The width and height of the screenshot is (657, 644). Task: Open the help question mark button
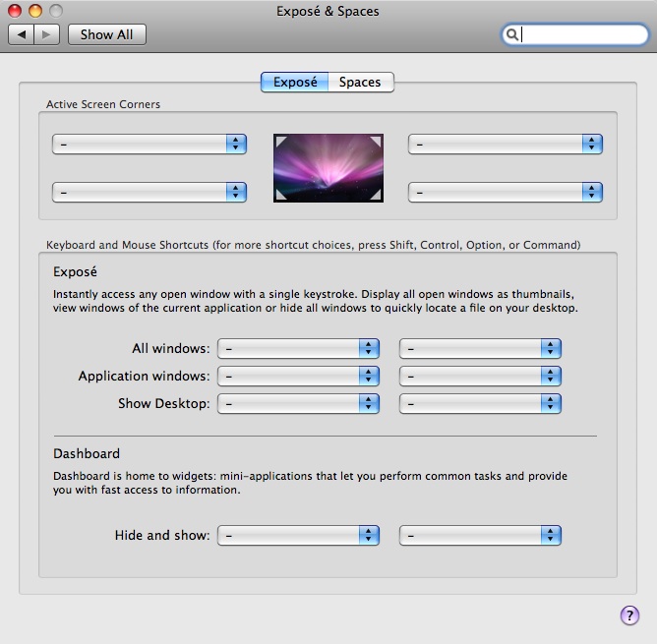click(x=629, y=615)
